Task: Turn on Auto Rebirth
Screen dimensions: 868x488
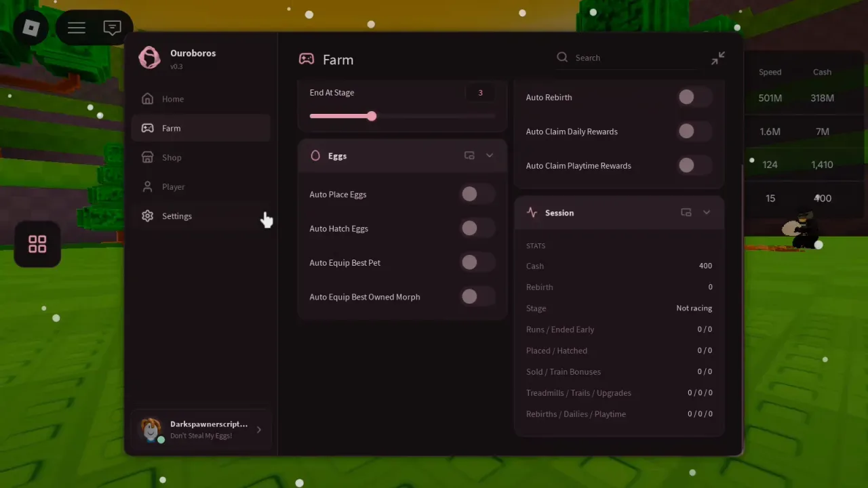Action: (x=694, y=97)
